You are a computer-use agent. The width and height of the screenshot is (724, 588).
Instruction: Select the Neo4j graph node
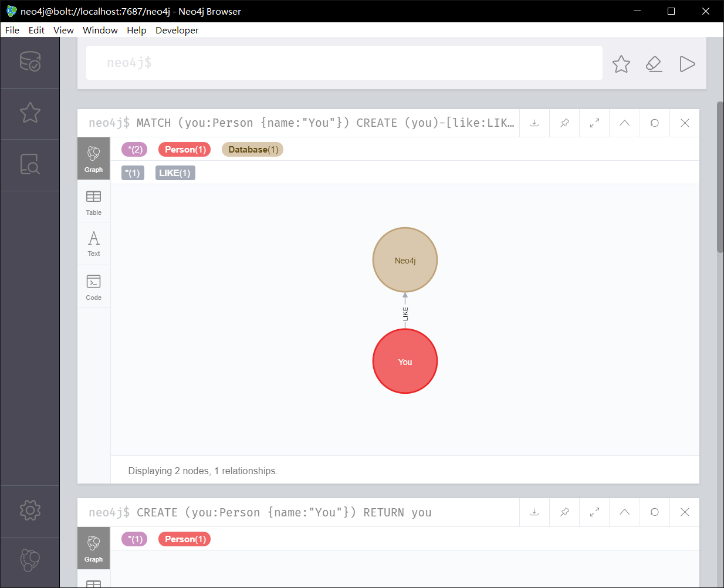[x=405, y=260]
